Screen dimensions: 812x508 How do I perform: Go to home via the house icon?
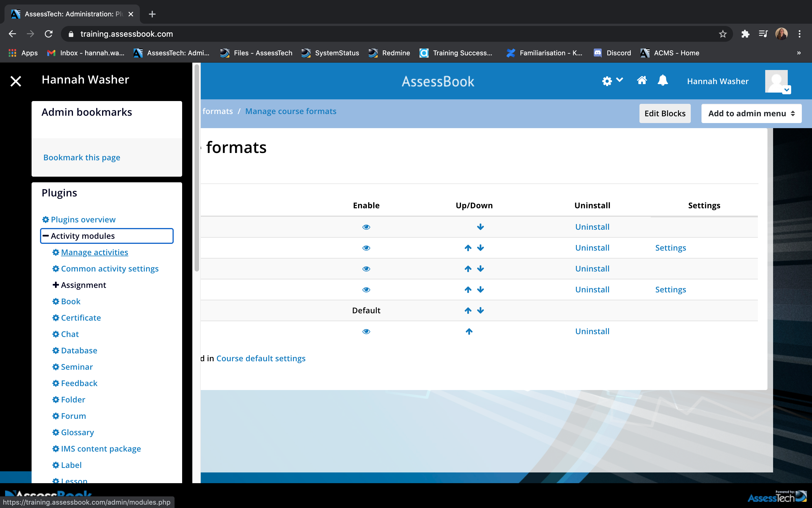pos(641,81)
